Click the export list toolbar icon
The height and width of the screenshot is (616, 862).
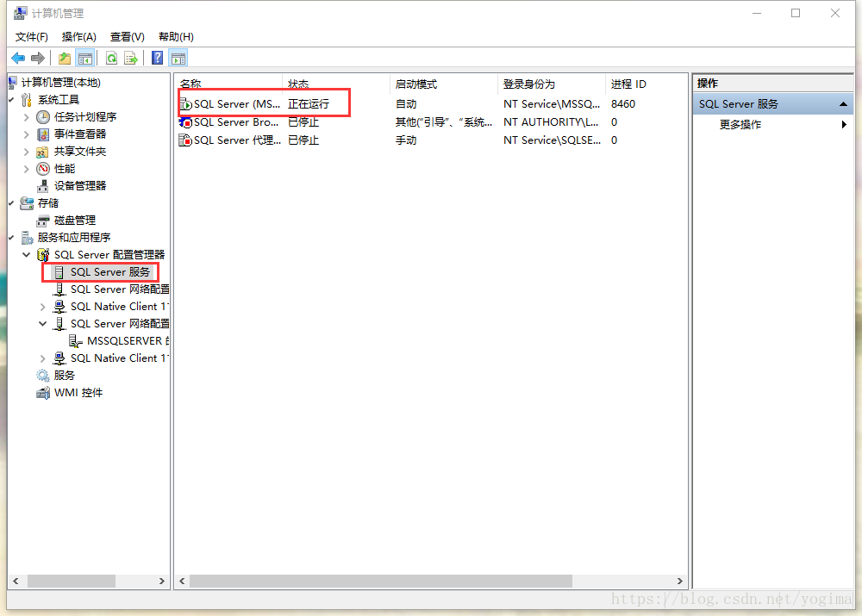pos(131,59)
